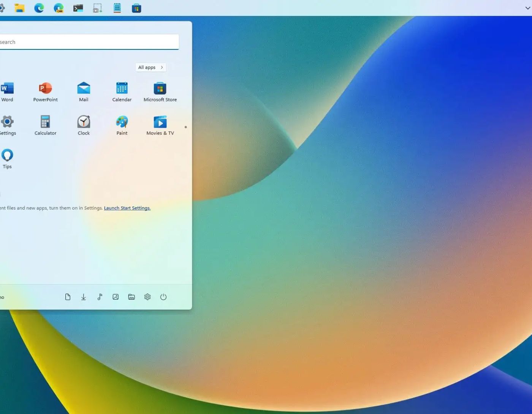532x414 pixels.
Task: Click the Power button in Start menu
Action: click(163, 297)
